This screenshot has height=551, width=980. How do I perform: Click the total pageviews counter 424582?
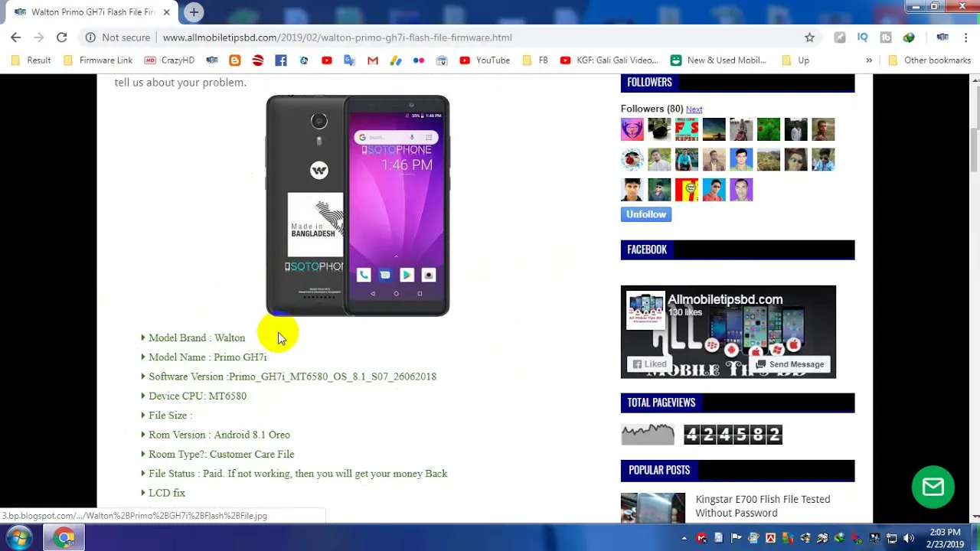[x=733, y=435]
